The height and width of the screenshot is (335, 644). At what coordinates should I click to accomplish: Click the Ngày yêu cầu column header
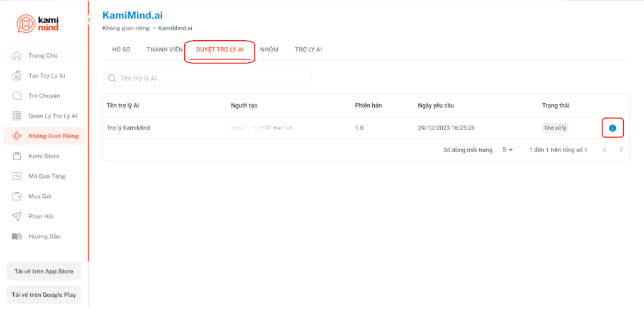point(436,106)
